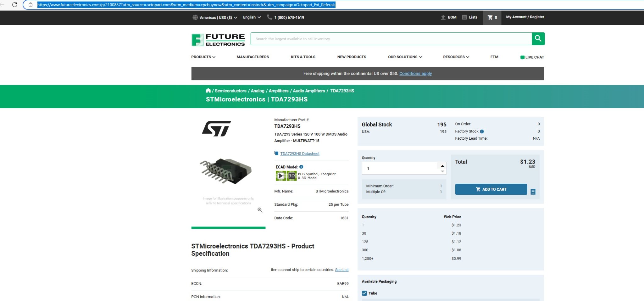Image resolution: width=644 pixels, height=301 pixels.
Task: Open Americas | USD region dropdown
Action: click(219, 17)
